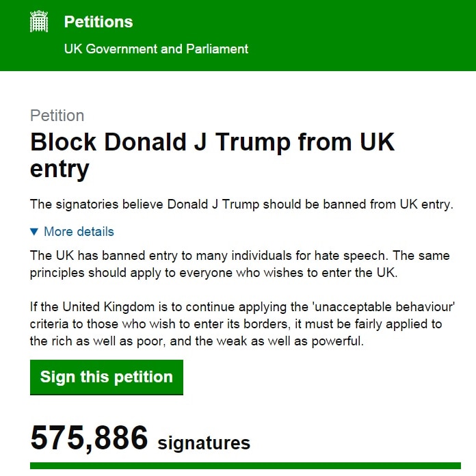Click the paragraph starting 'The UK has banned'
The height and width of the screenshot is (476, 476).
240,264
